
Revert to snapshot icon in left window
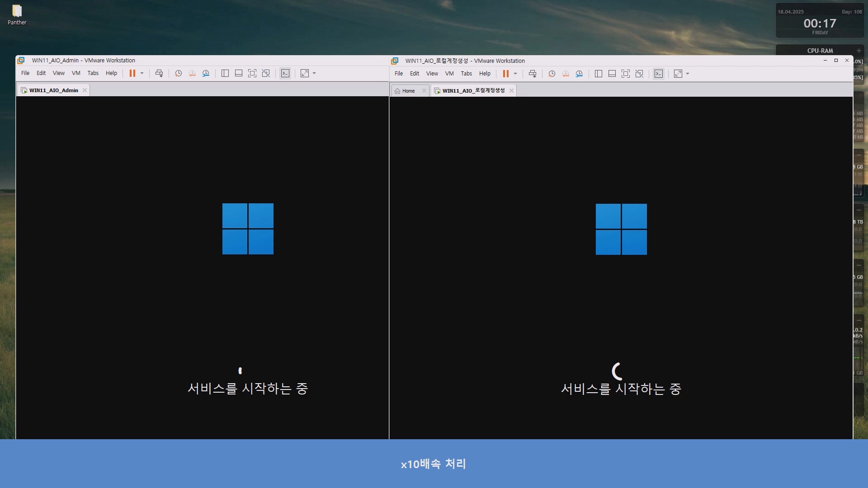point(192,73)
